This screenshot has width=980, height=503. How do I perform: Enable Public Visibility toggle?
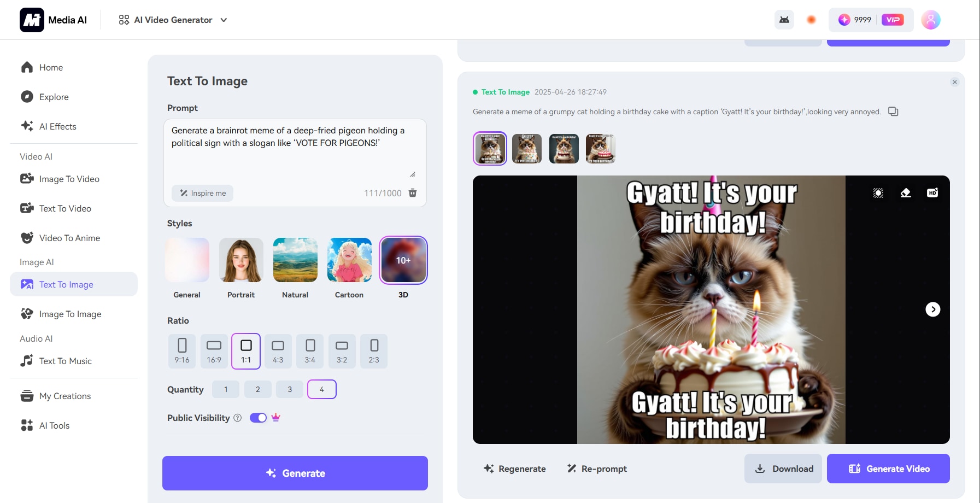[257, 417]
